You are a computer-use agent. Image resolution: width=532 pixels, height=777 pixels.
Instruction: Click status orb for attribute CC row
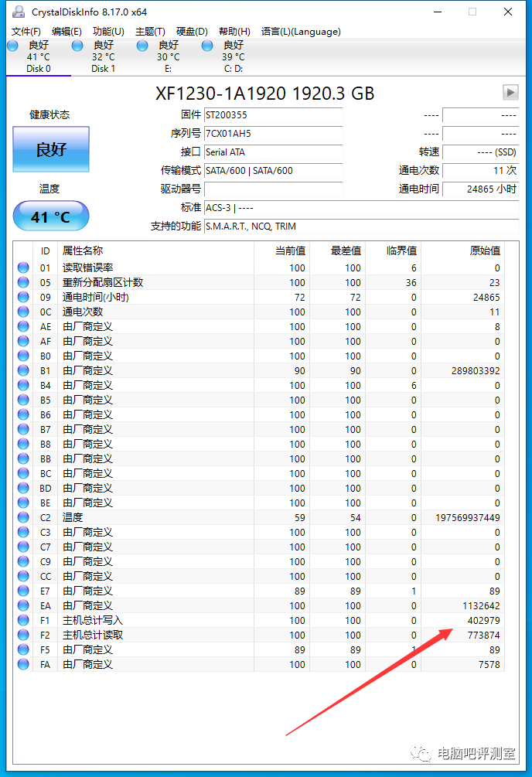click(x=23, y=576)
